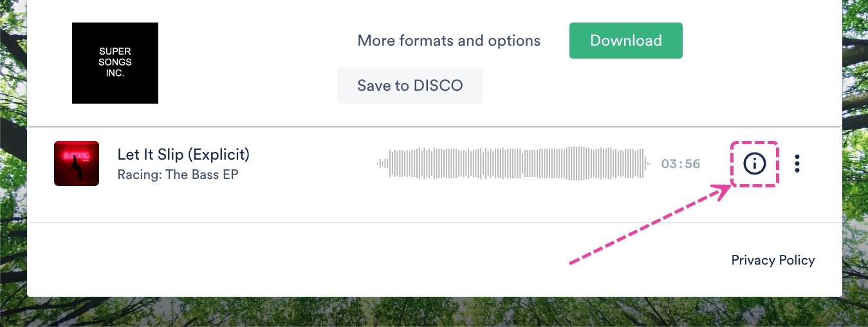Open track info with the circled i icon
The height and width of the screenshot is (327, 868).
(x=754, y=164)
